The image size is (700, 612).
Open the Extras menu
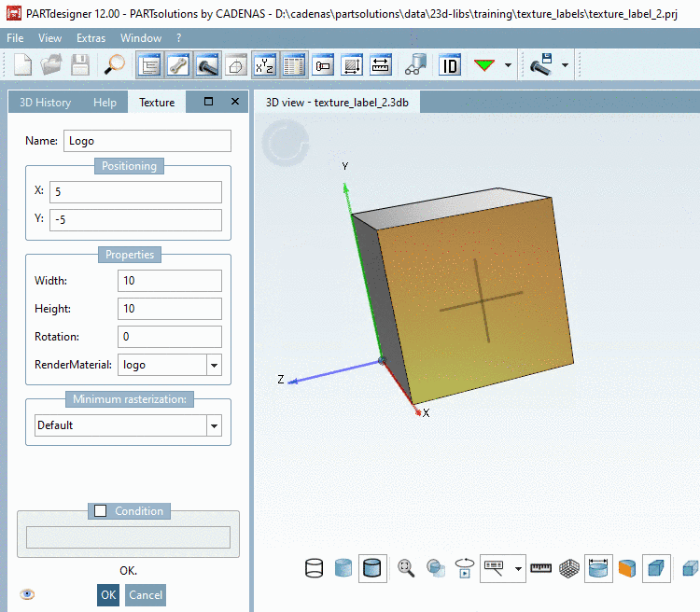(91, 38)
